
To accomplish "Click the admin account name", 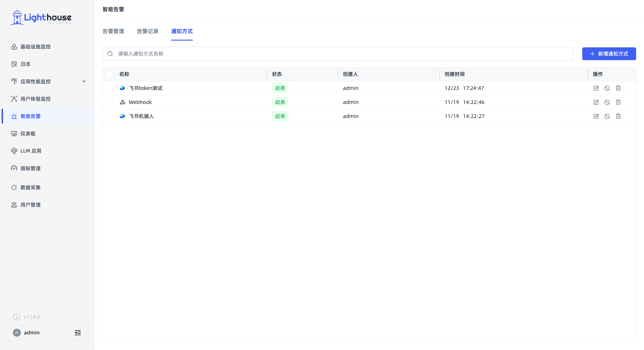I will pyautogui.click(x=32, y=333).
